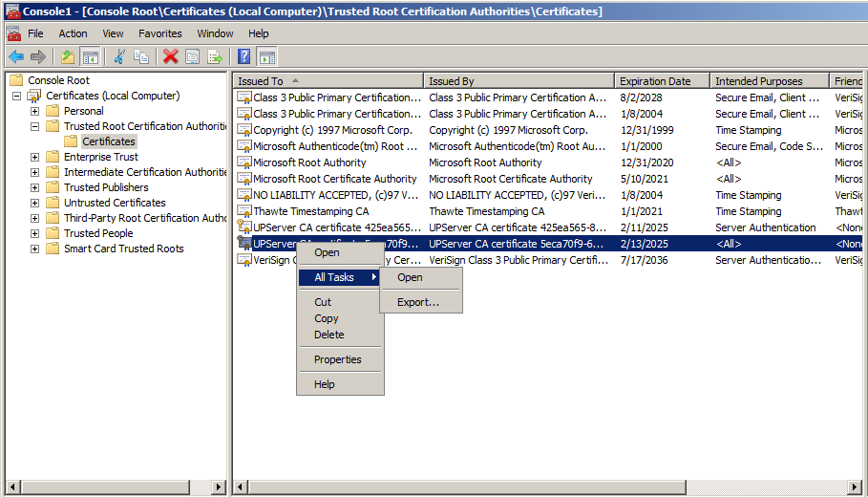Viewport: 868px width, 498px height.
Task: Click certificate icon for Copyright (c) 1997 Microsoft
Action: click(x=244, y=130)
